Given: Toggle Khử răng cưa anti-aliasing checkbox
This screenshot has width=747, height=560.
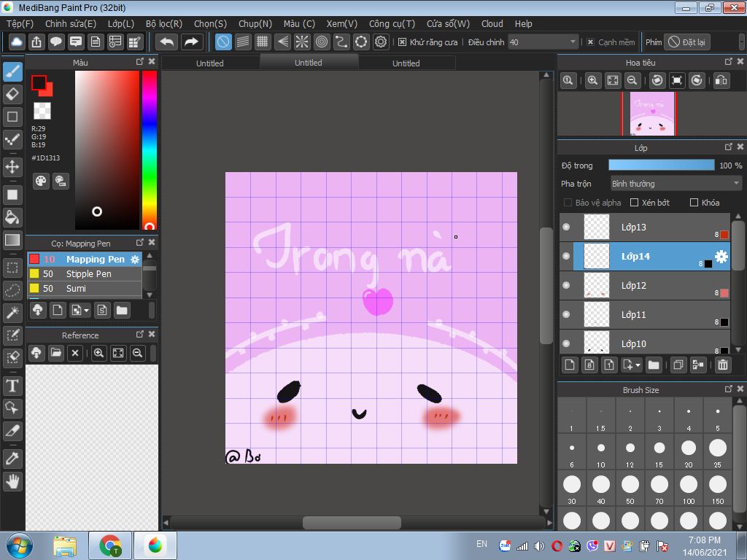Looking at the screenshot, I should pos(402,42).
